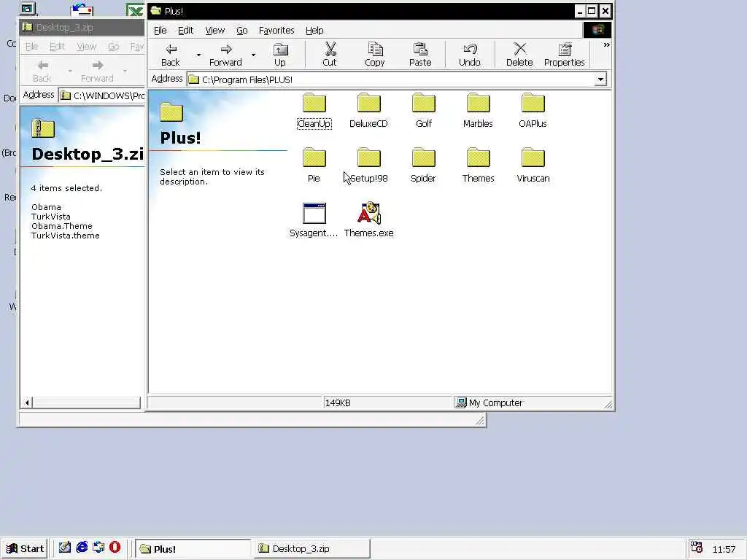Screen dimensions: 747x560
Task: Click Forward in Desktop_3.zip window
Action: click(97, 71)
